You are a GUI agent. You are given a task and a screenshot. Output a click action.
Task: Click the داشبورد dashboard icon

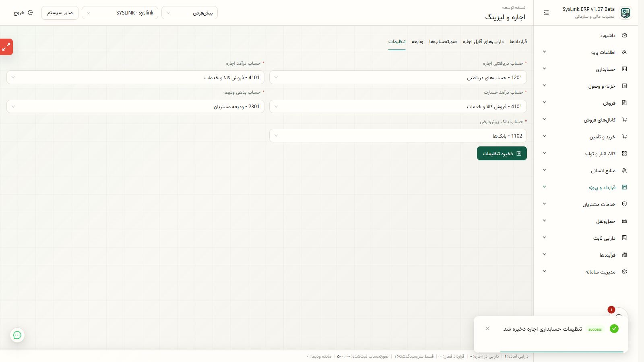[x=624, y=35]
